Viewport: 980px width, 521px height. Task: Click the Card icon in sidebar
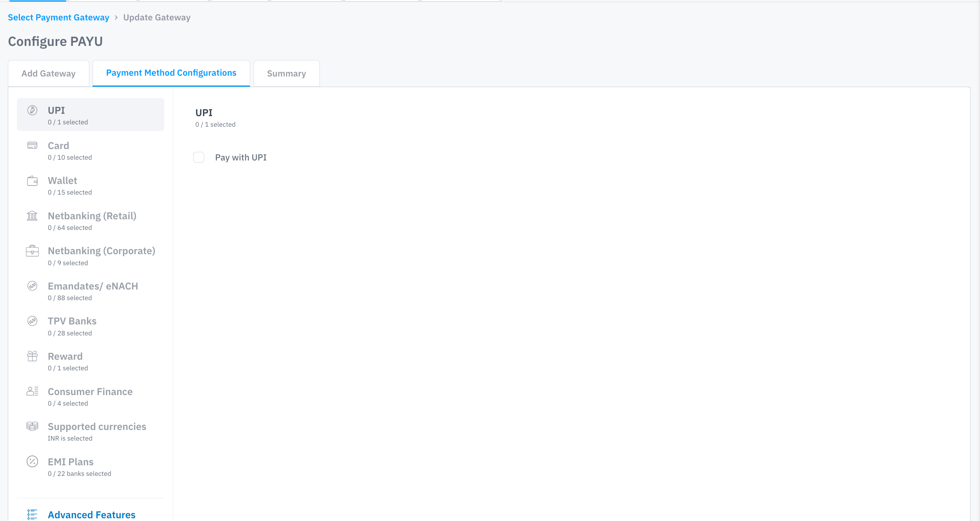[32, 146]
